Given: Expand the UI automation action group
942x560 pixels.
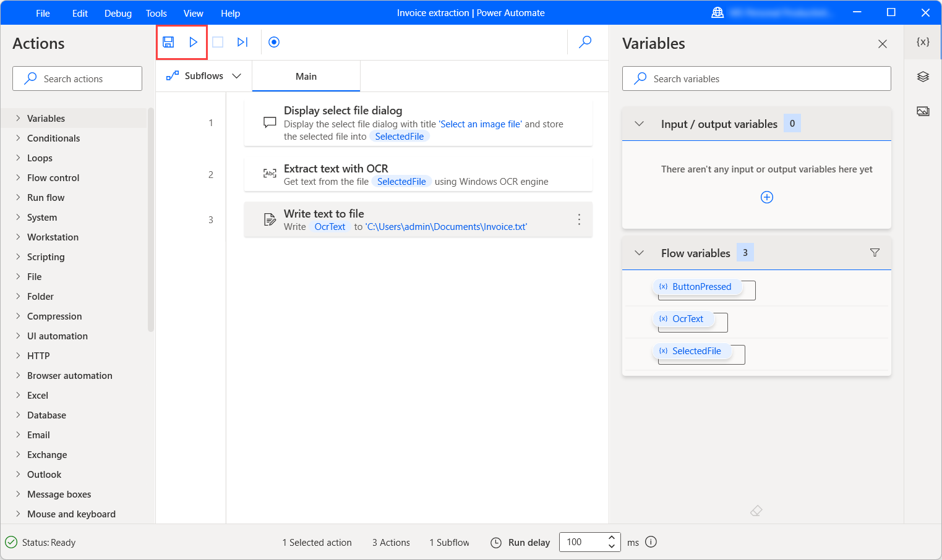Looking at the screenshot, I should coord(18,336).
